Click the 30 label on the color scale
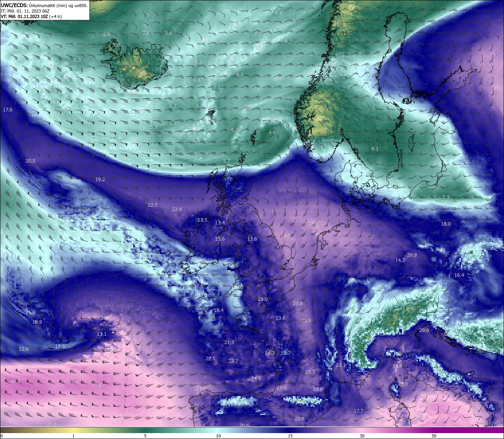Viewport: 504px width, 439px height. click(x=362, y=436)
